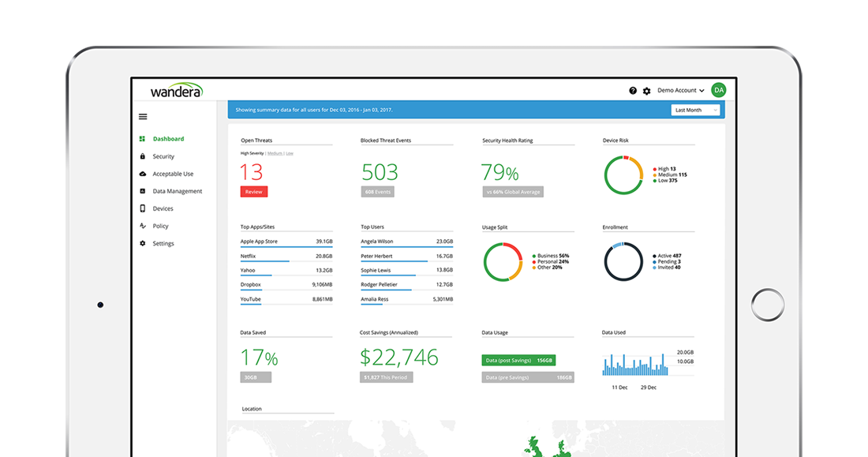Viewport: 868px width, 457px height.
Task: Click the Device Risk donut chart
Action: click(623, 175)
